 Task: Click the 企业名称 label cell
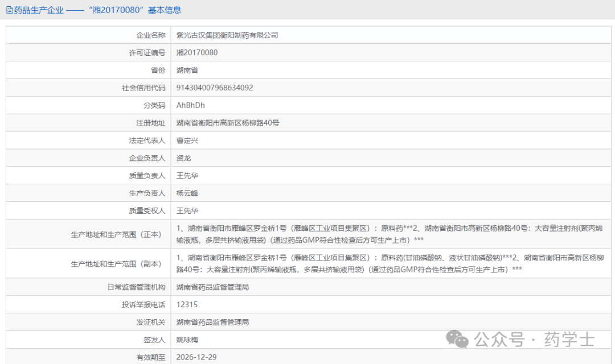coord(88,35)
